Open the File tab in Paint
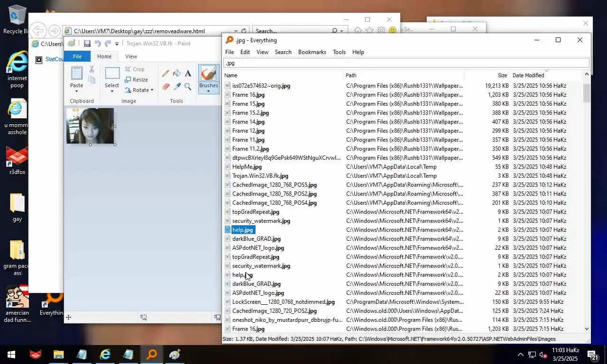The width and height of the screenshot is (607, 364). [77, 56]
